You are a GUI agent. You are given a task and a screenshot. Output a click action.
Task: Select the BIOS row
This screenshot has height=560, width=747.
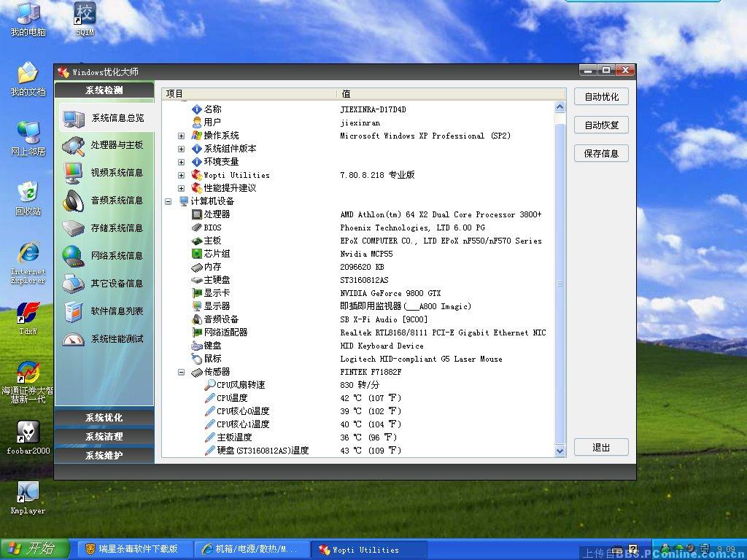click(x=358, y=227)
